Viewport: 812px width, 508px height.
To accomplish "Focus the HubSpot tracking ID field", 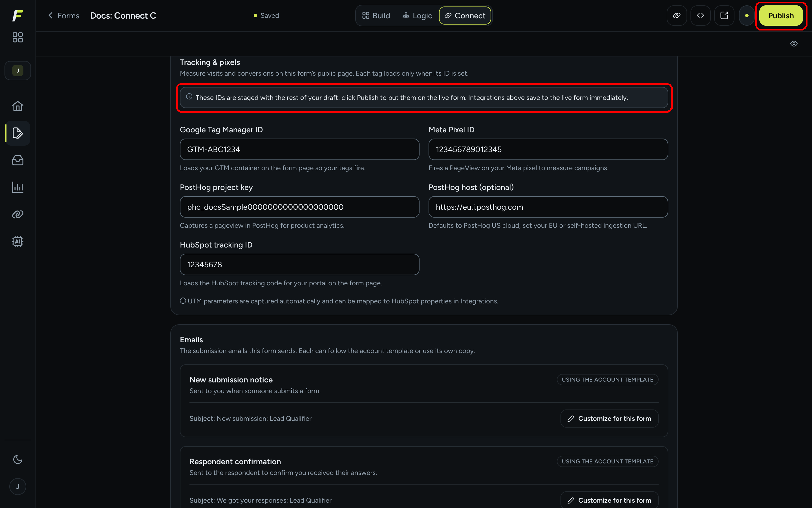I will click(x=299, y=264).
